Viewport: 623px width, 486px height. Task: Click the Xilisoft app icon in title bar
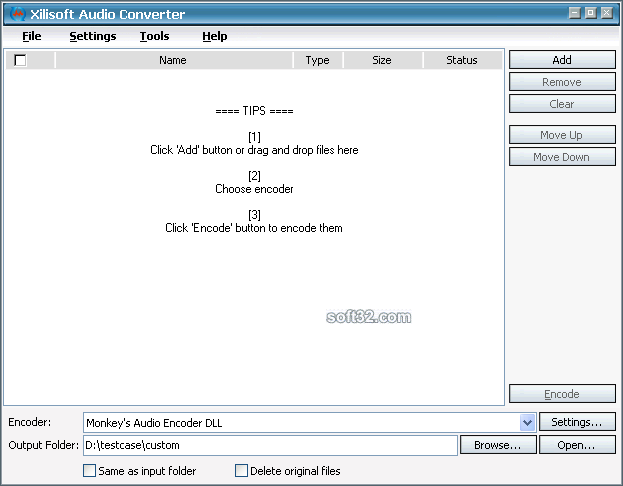(x=17, y=14)
